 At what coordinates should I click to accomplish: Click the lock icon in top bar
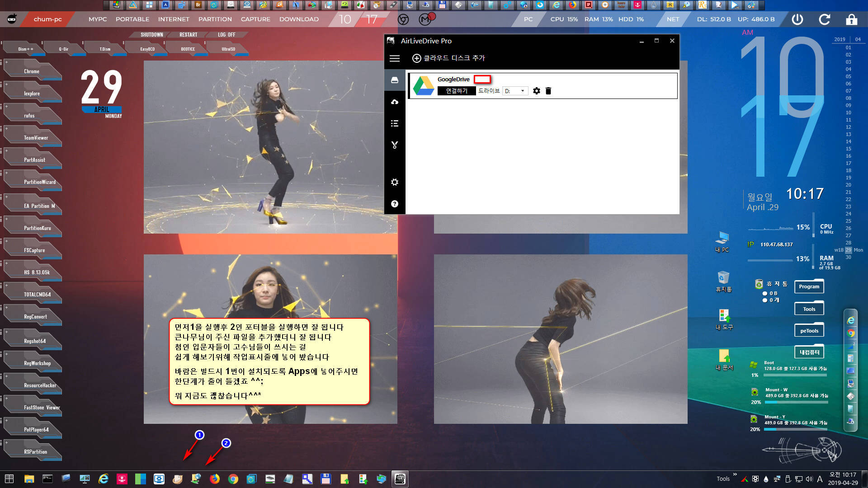click(x=852, y=19)
